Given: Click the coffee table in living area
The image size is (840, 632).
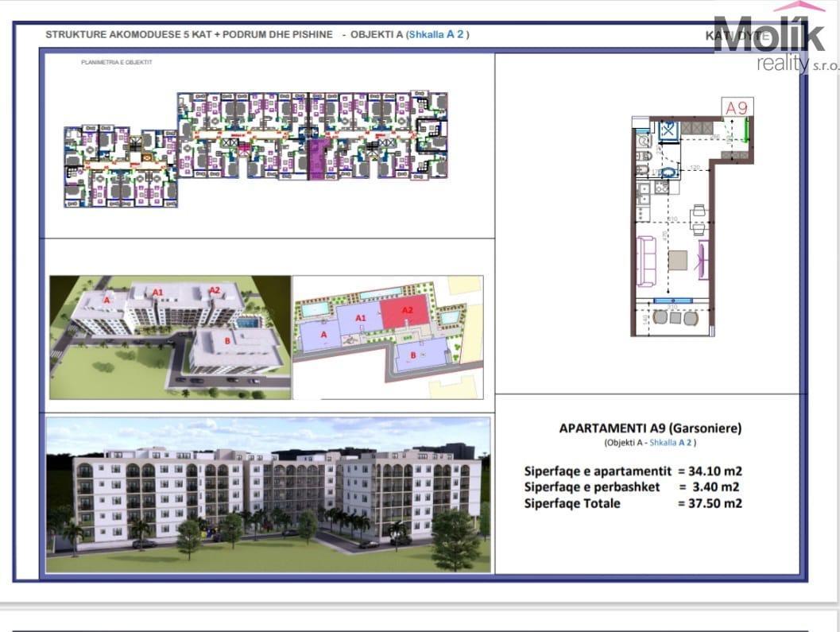Looking at the screenshot, I should (x=678, y=260).
